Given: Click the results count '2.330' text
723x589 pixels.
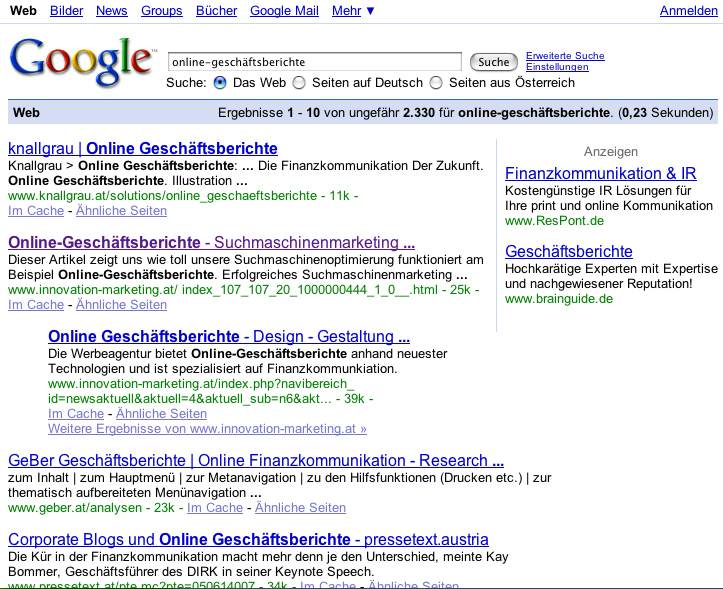Looking at the screenshot, I should (419, 113).
